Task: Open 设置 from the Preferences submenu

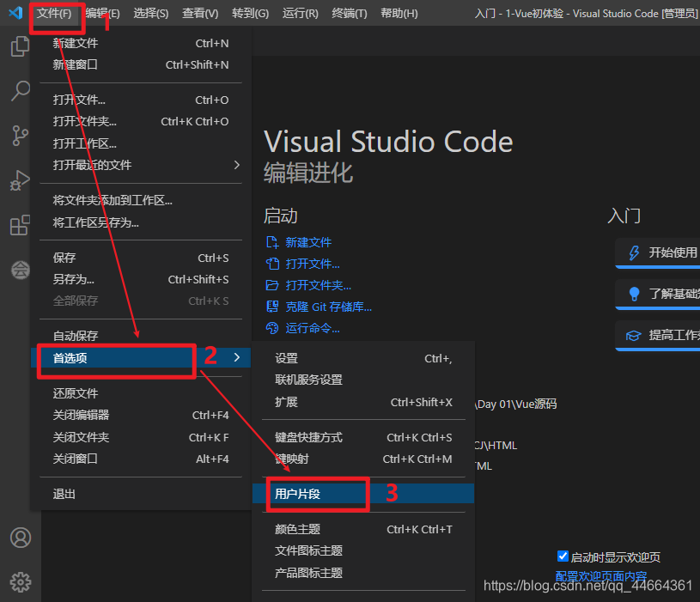Action: point(286,358)
